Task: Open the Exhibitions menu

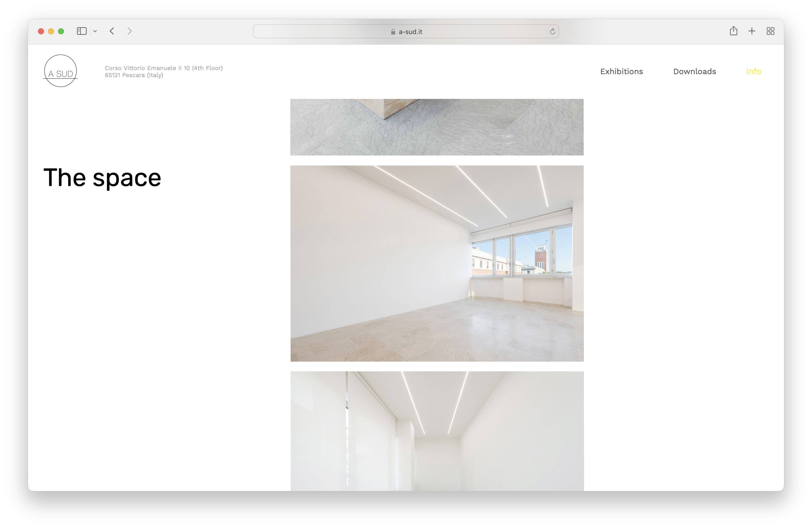Action: tap(621, 71)
